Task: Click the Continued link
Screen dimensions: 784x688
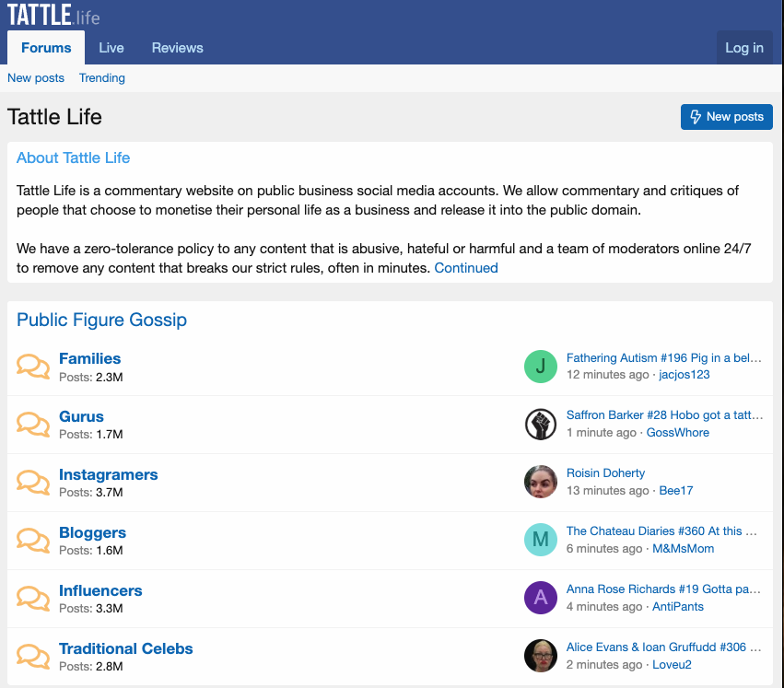Action: click(466, 268)
